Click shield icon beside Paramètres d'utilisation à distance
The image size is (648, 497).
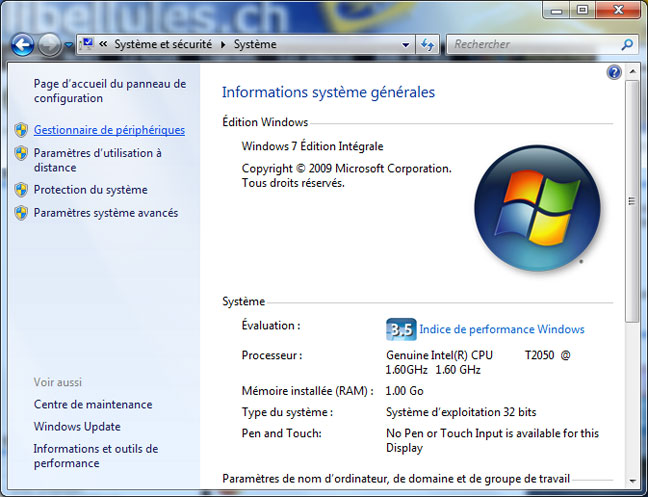[x=21, y=153]
